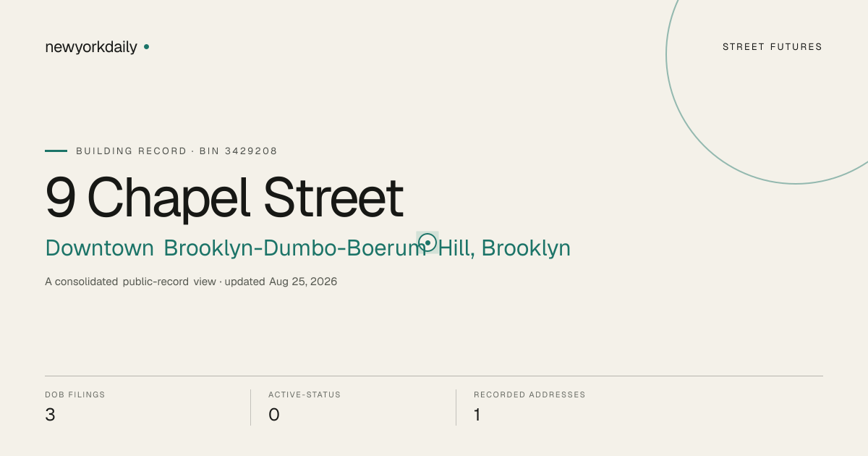
Task: Click the updated Aug 25, 2026 text
Action: (281, 282)
